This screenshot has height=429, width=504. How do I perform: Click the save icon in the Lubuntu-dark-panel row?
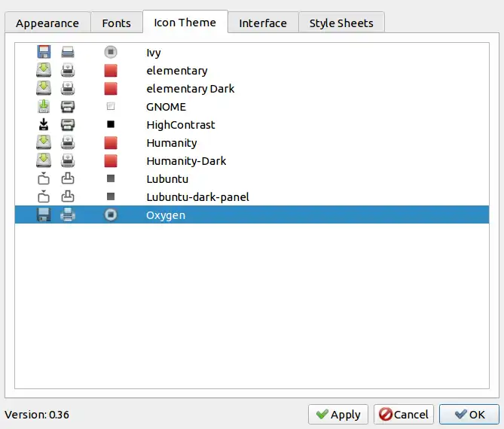tap(44, 196)
